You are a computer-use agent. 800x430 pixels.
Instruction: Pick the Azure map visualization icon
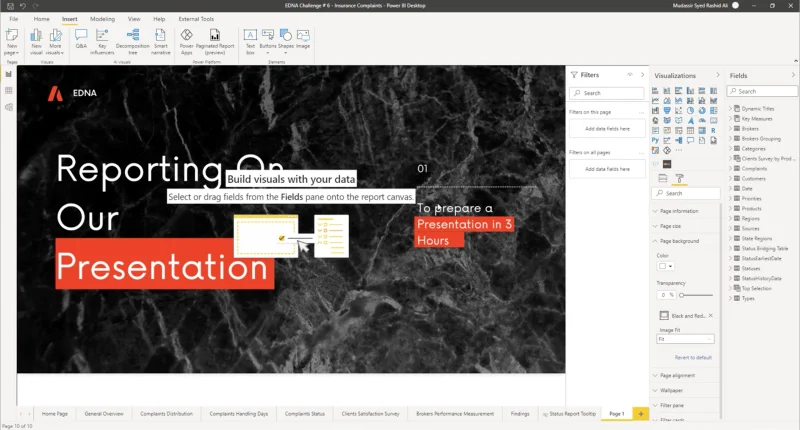[x=690, y=121]
